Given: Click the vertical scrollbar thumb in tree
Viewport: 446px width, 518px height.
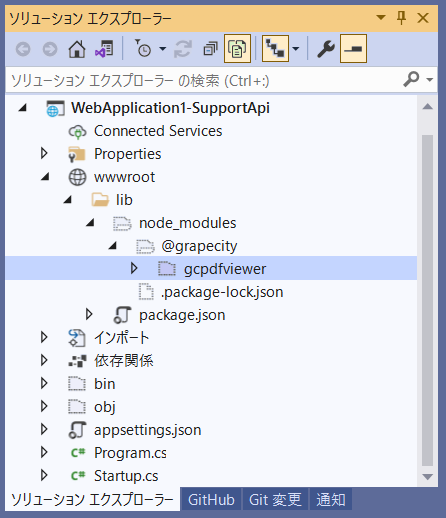Looking at the screenshot, I should (x=427, y=300).
